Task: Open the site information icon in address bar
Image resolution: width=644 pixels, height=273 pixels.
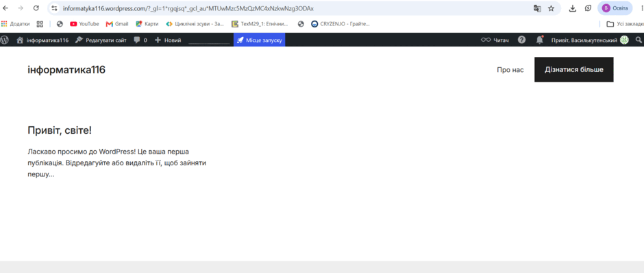Action: pos(55,8)
